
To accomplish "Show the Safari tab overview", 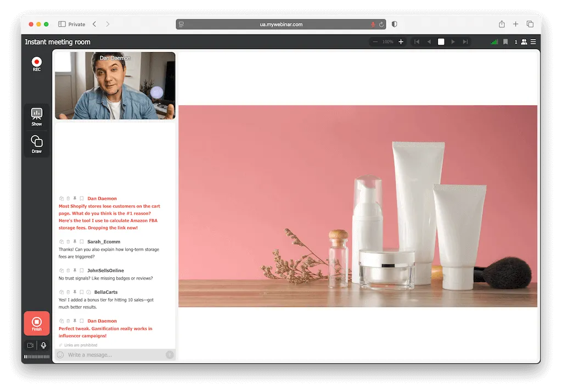I will click(530, 24).
